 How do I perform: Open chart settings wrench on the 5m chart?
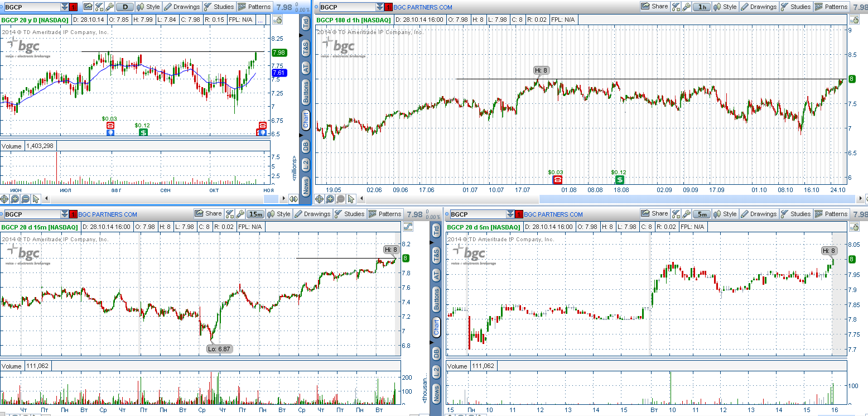[686, 214]
